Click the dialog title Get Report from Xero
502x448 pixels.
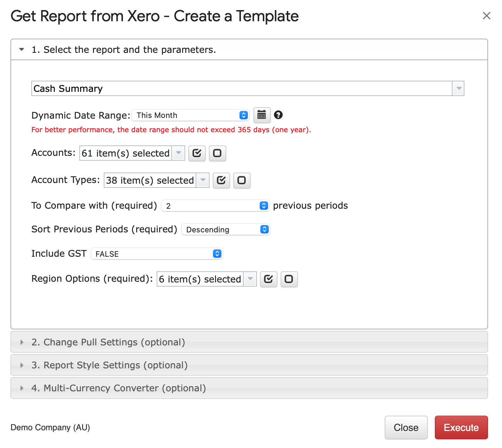click(x=155, y=16)
